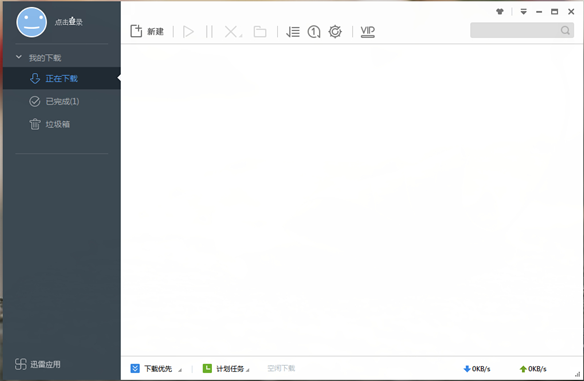Open the skin shirt icon in title bar
This screenshot has width=584, height=381.
tap(500, 12)
